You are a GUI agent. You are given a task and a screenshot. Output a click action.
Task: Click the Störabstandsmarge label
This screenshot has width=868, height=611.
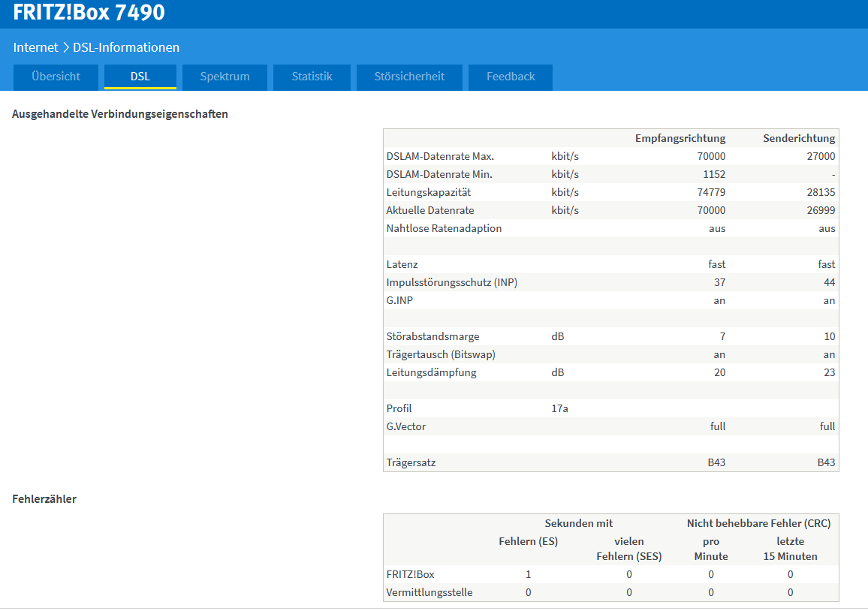pyautogui.click(x=433, y=336)
